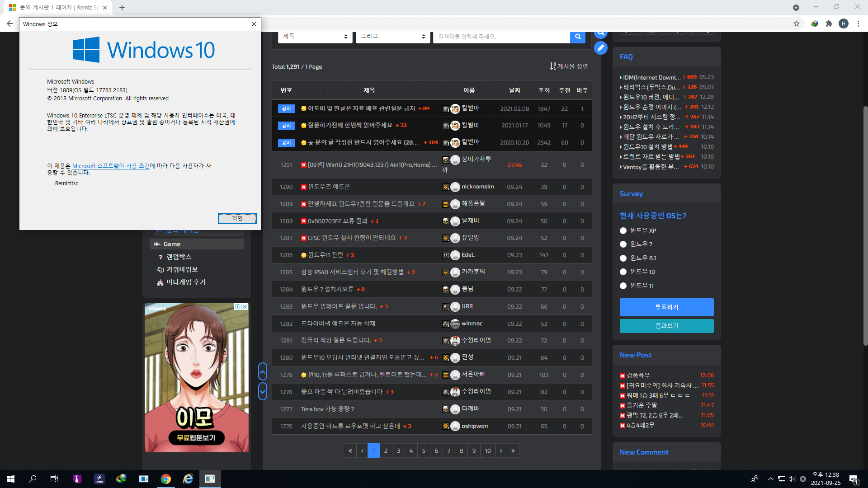Click 확인 button in Windows dialog
The width and height of the screenshot is (868, 488).
237,218
